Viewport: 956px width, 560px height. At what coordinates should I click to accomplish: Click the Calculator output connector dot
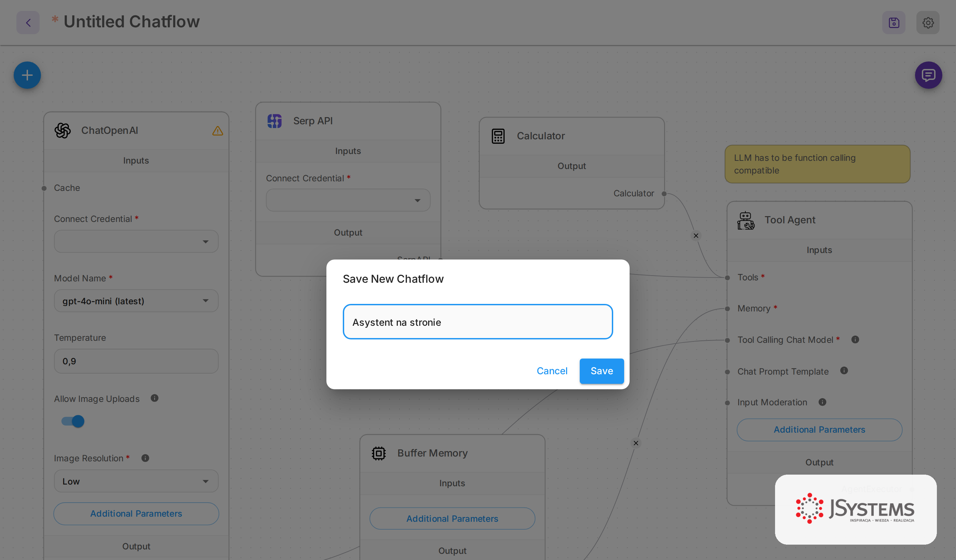(x=664, y=194)
